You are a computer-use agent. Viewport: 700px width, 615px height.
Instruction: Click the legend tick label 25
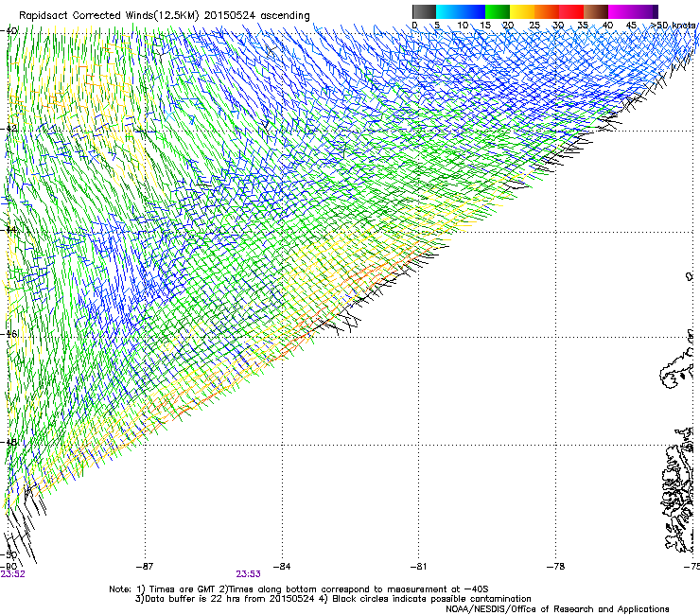point(534,25)
